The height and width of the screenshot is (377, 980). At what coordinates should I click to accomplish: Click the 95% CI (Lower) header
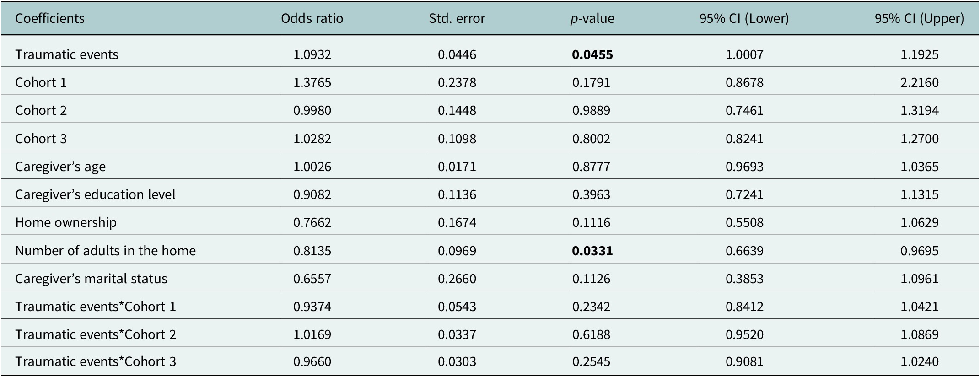pos(744,18)
